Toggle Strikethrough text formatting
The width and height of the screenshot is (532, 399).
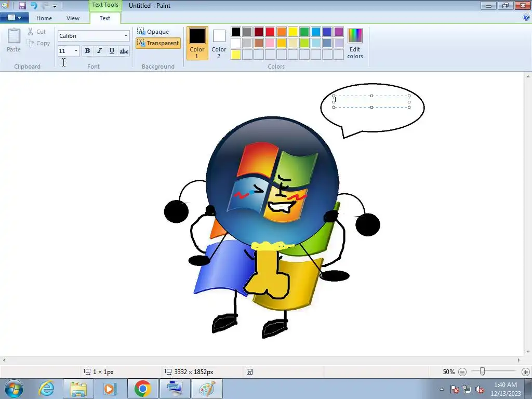click(x=124, y=50)
